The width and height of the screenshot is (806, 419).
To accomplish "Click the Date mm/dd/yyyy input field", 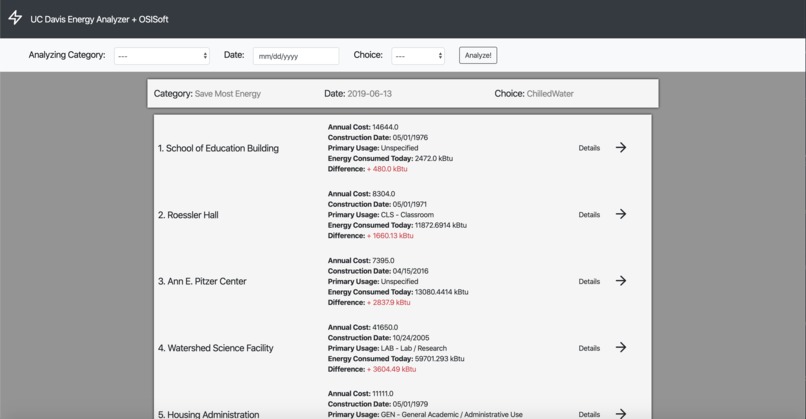I will tap(296, 56).
